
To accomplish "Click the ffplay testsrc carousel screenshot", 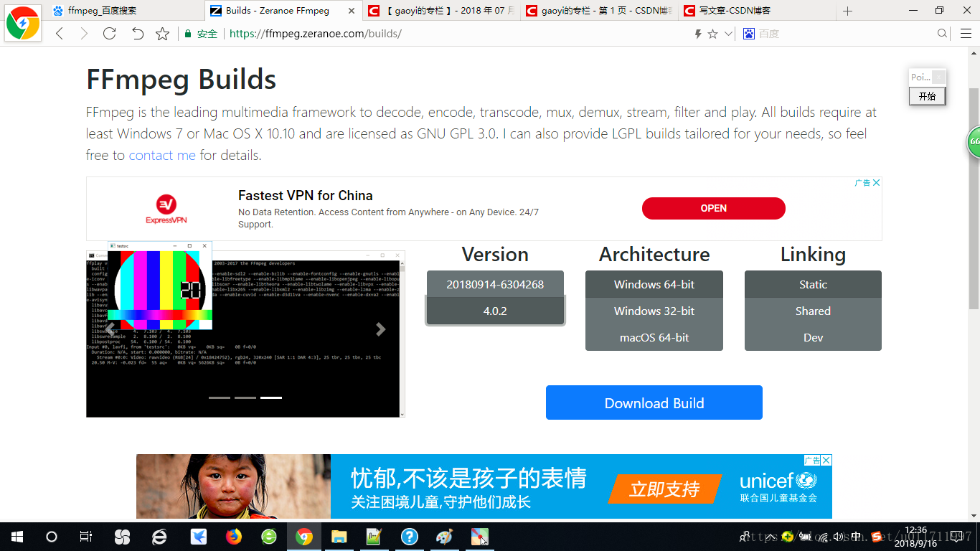I will coord(245,330).
